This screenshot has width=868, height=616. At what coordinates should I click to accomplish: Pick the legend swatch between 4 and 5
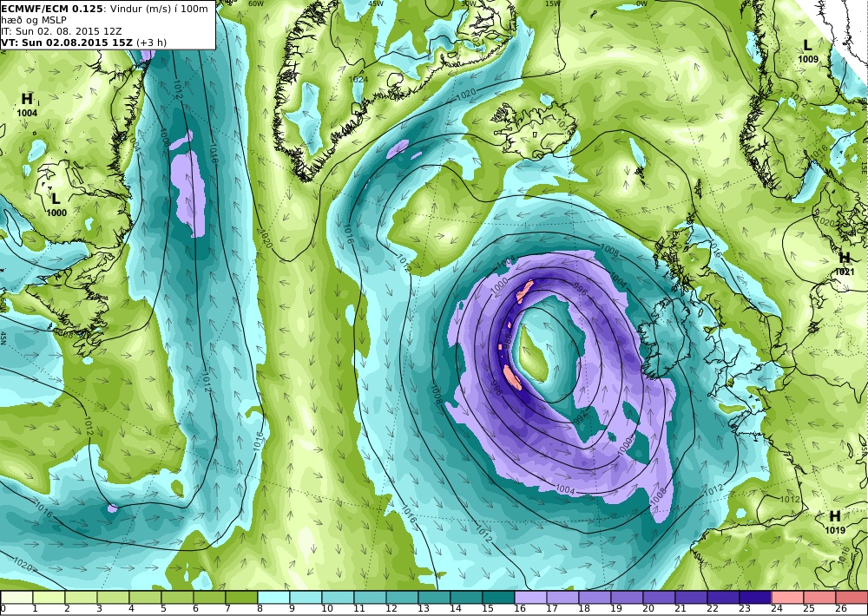pos(145,597)
